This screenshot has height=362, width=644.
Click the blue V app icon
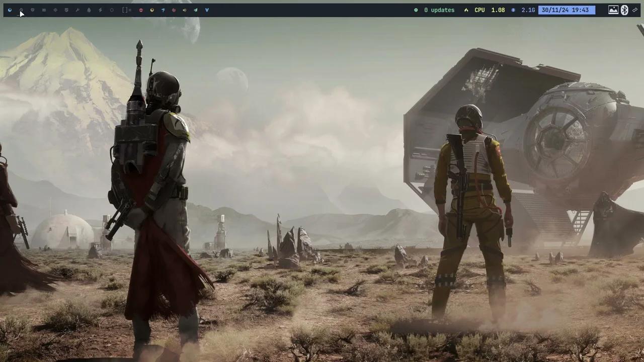(207, 10)
